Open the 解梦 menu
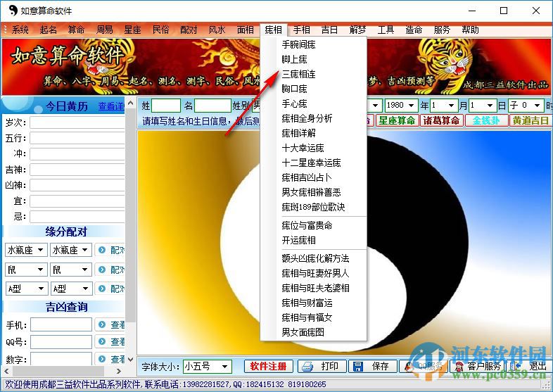Image resolution: width=553 pixels, height=392 pixels. point(357,30)
